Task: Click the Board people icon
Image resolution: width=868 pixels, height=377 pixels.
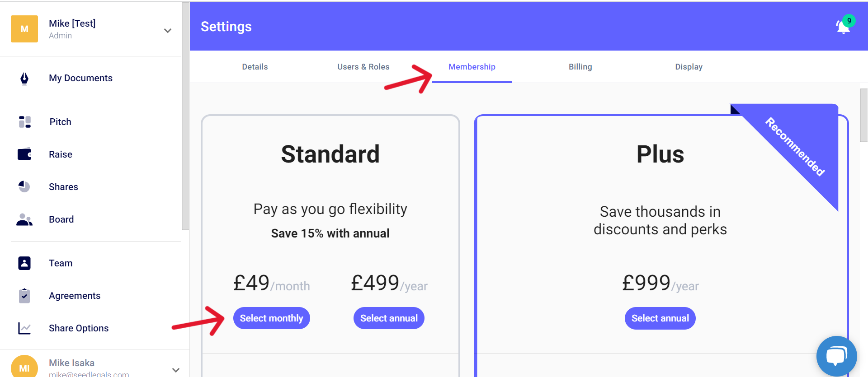Action: [x=24, y=219]
